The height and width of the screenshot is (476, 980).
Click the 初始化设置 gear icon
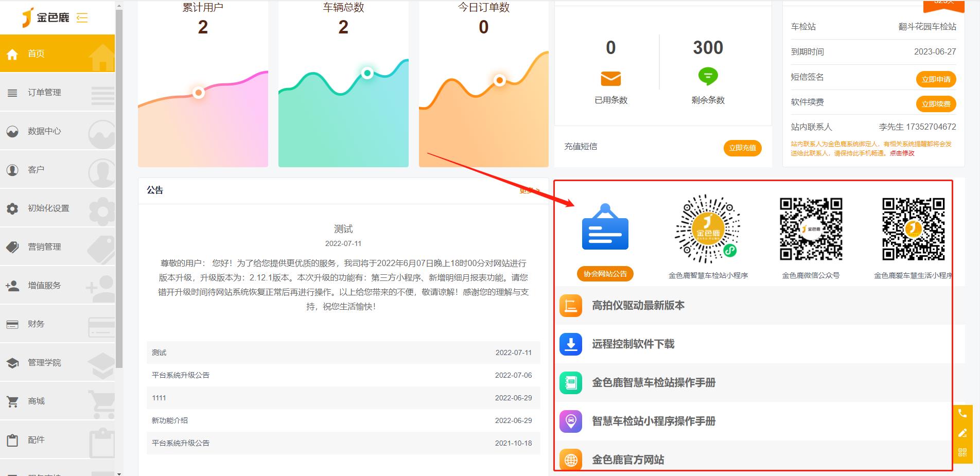12,208
